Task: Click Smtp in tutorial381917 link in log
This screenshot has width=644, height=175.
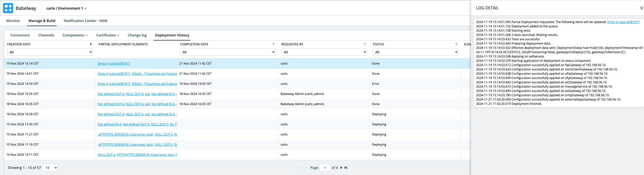Action: coord(623,22)
